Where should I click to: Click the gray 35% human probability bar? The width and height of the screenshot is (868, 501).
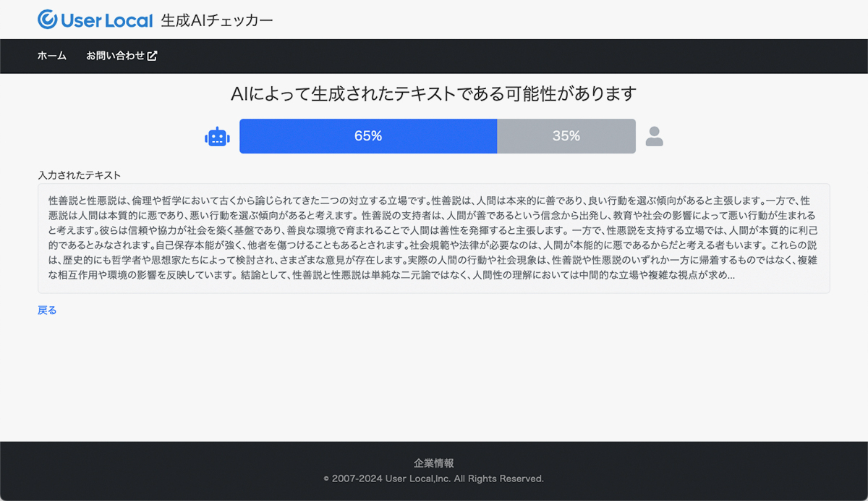point(566,136)
